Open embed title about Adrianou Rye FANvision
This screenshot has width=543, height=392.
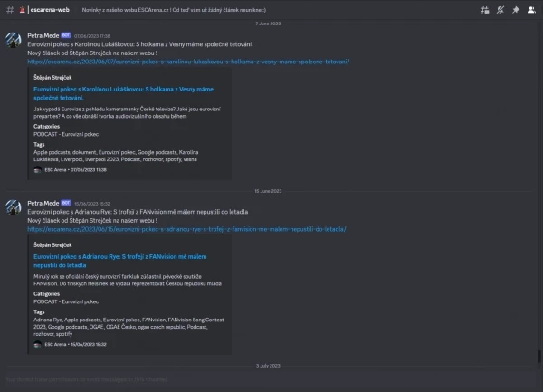[x=119, y=261]
